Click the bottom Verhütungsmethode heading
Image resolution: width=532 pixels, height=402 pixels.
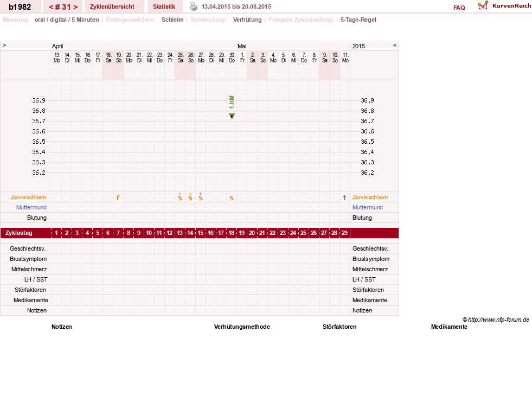point(242,327)
